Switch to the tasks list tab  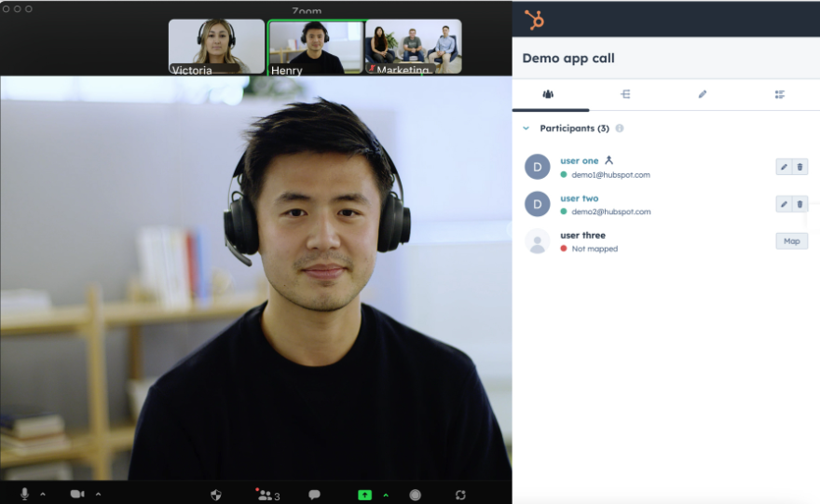point(780,94)
